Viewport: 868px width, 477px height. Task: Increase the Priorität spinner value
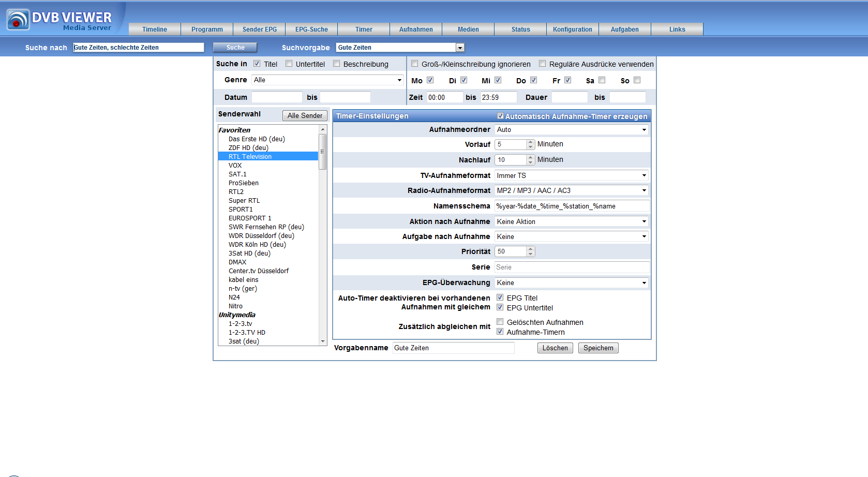point(530,249)
